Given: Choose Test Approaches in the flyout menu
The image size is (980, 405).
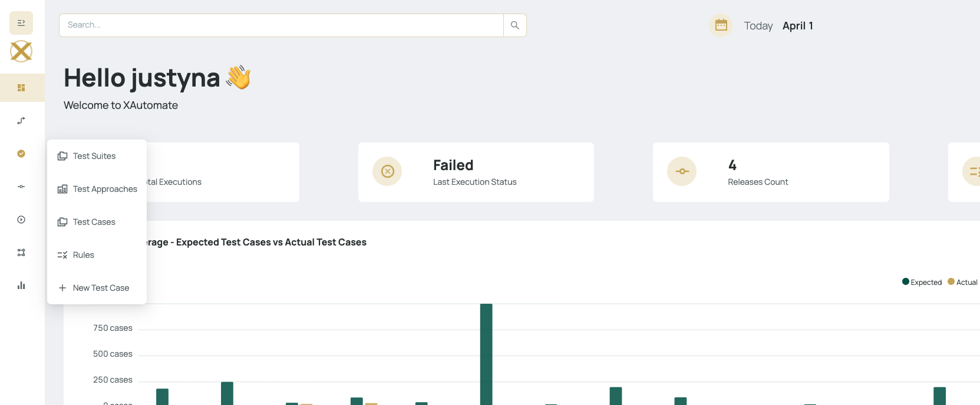Looking at the screenshot, I should [104, 189].
